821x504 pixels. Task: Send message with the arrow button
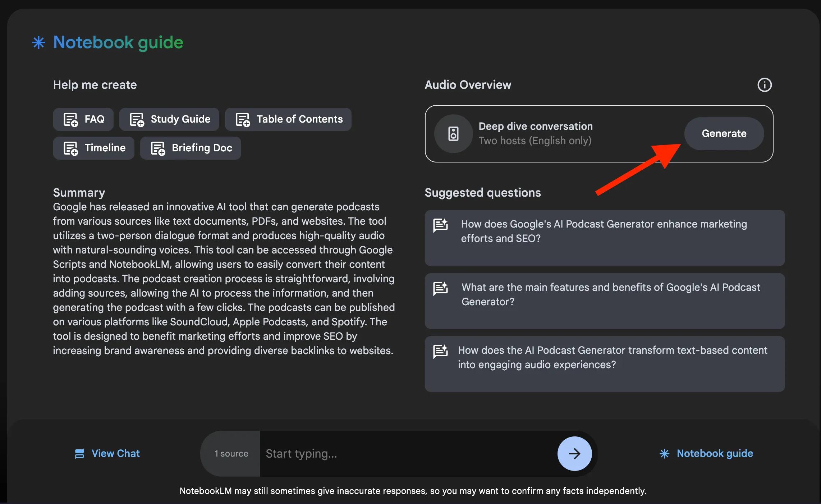pyautogui.click(x=574, y=454)
